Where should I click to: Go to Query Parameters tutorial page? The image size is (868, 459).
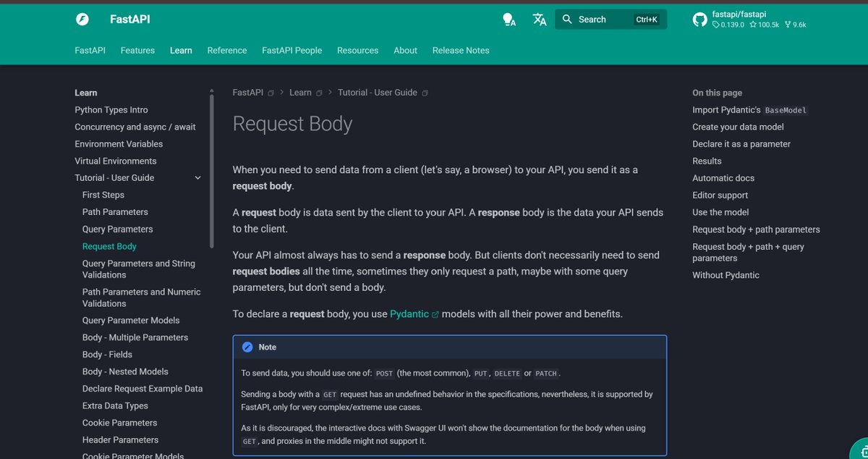[118, 229]
